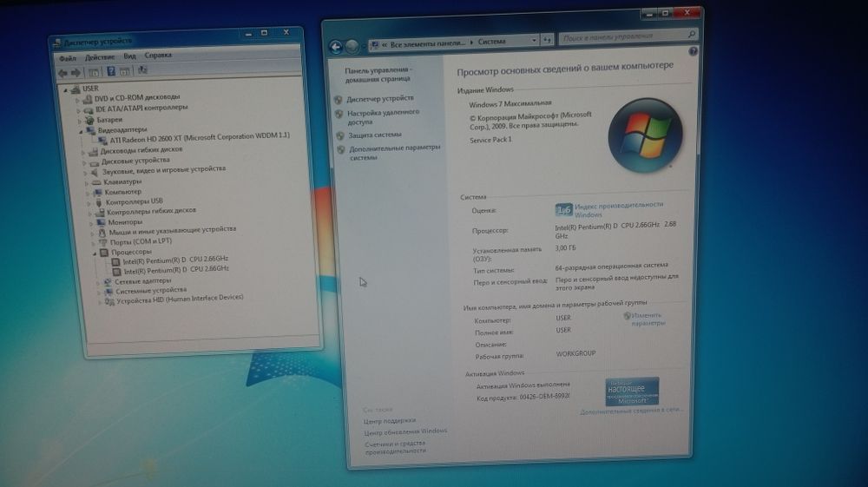Open Счетчики и средства производительности link
Image resolution: width=868 pixels, height=487 pixels.
click(395, 447)
